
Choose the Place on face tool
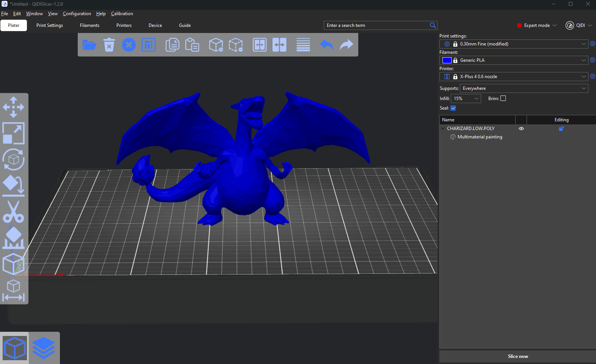[x=14, y=186]
